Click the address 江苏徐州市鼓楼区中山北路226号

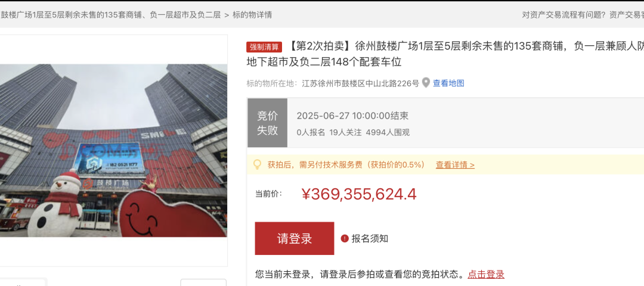[361, 83]
